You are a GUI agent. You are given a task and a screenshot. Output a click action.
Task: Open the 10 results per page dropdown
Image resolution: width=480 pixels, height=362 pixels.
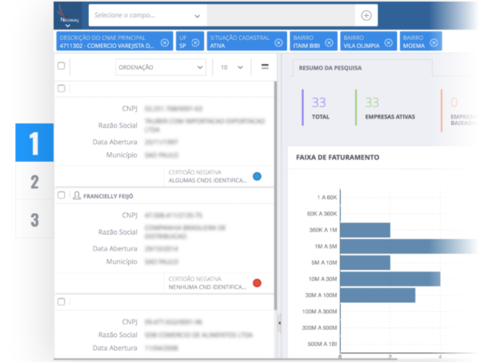(232, 67)
